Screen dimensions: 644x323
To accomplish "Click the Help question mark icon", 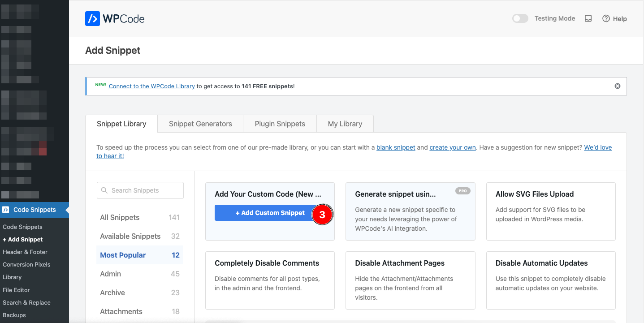I will coord(606,18).
